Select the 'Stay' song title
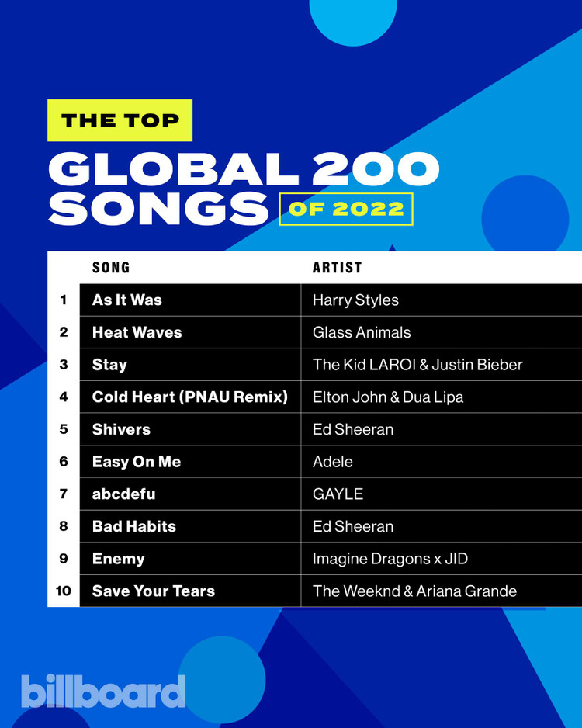The image size is (582, 728). (109, 365)
